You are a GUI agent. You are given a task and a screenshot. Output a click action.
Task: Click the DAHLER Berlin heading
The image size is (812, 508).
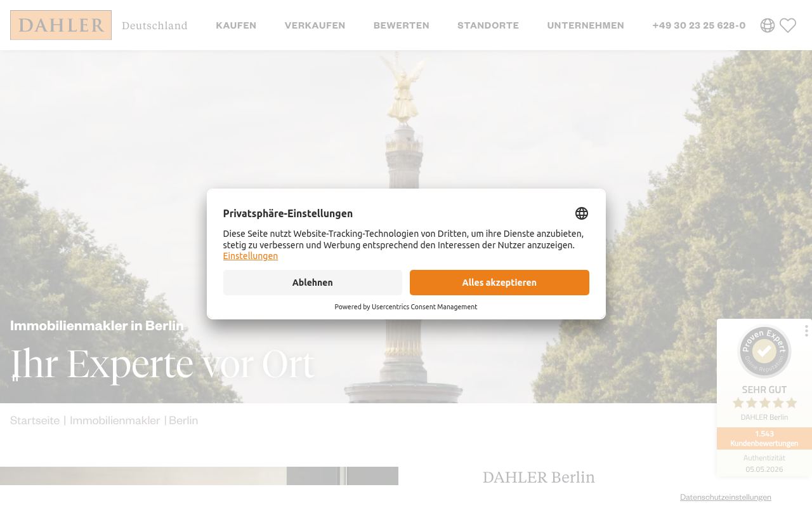[x=539, y=477]
